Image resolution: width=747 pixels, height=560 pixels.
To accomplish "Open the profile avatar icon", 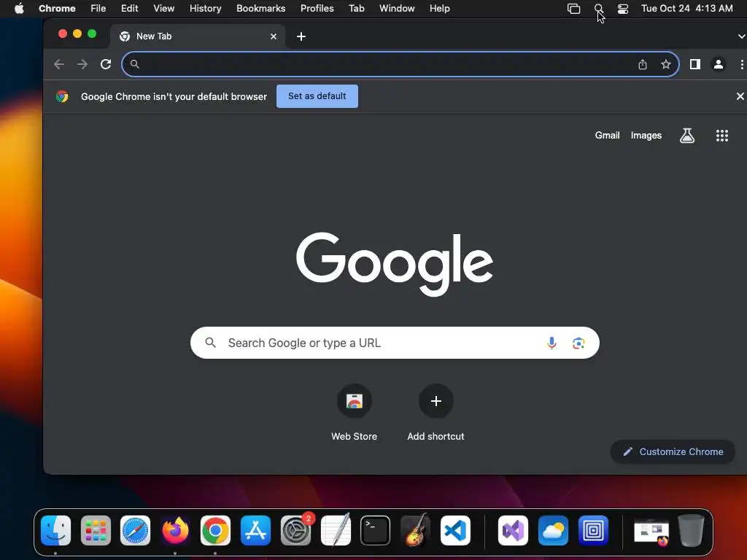I will (x=719, y=64).
